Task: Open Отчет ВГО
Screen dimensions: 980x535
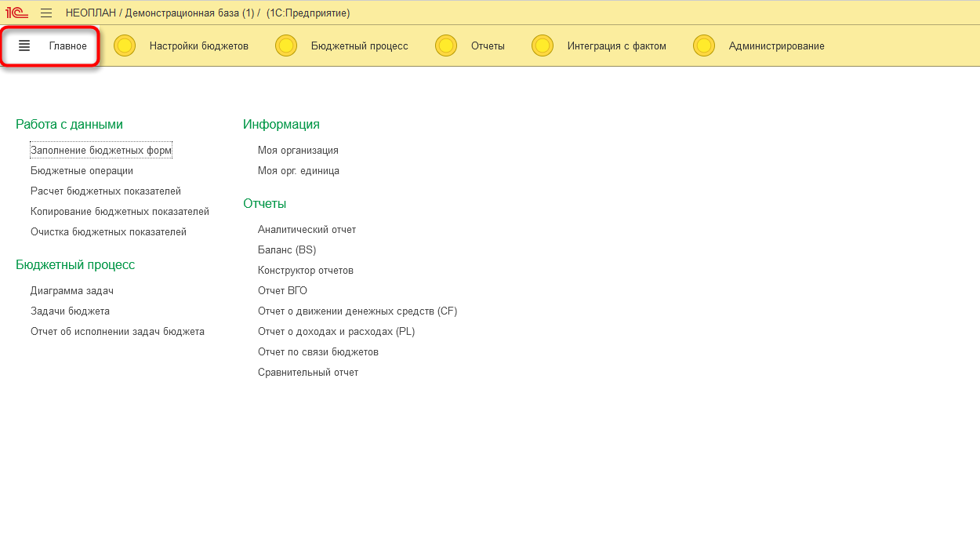Action: 282,290
